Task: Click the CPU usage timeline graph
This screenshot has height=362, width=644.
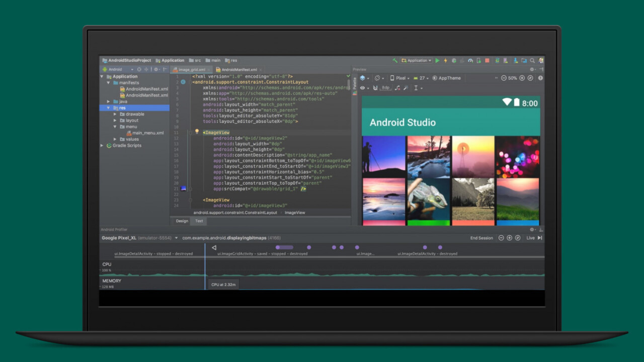Action: click(x=322, y=271)
